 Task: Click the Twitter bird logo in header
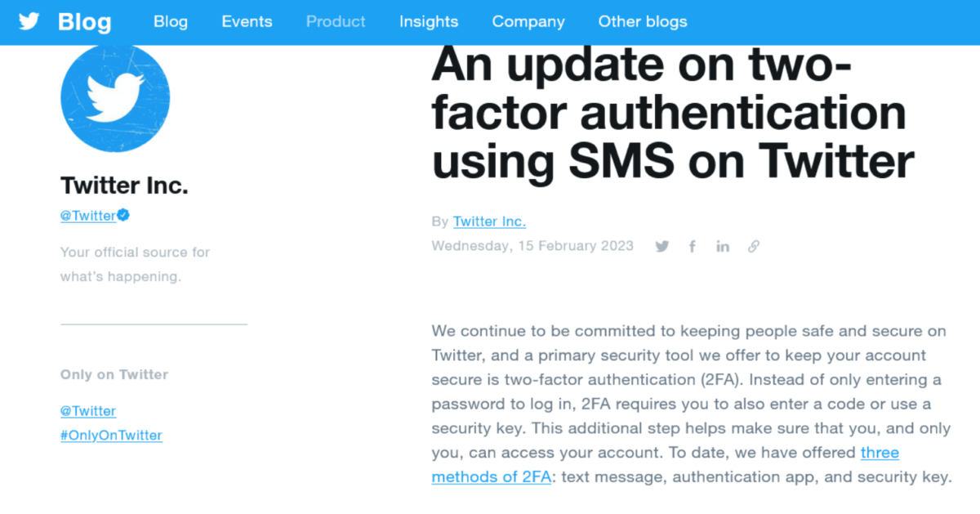[29, 21]
